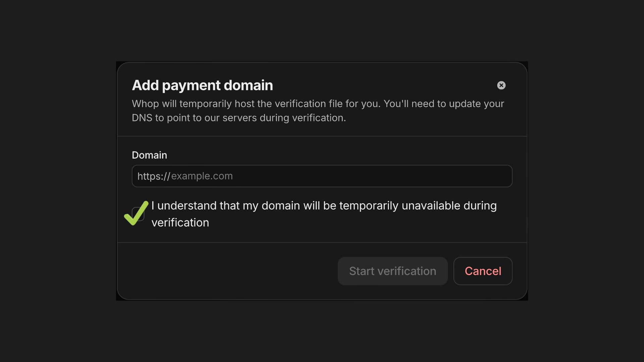Image resolution: width=644 pixels, height=362 pixels.
Task: Click the dark backdrop below the dialog
Action: [322, 332]
